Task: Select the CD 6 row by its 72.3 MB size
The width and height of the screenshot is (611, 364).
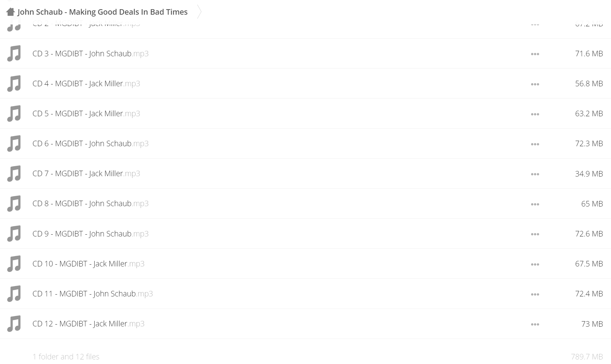Action: point(589,143)
